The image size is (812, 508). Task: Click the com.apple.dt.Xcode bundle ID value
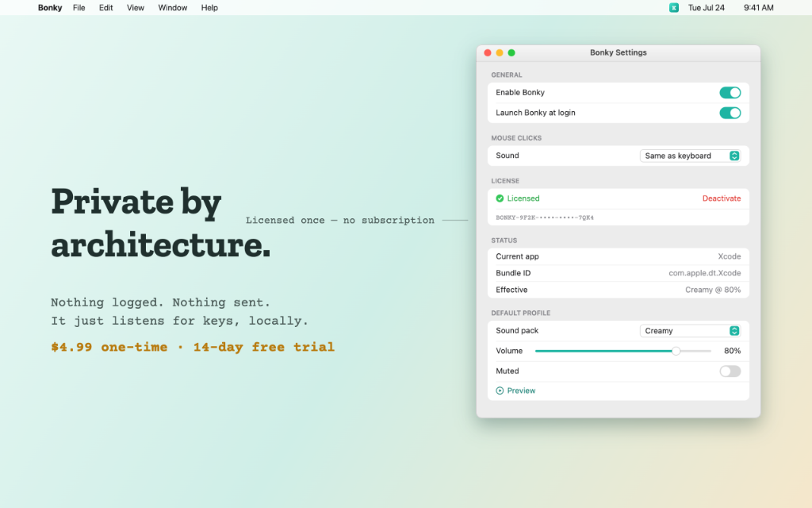point(704,273)
